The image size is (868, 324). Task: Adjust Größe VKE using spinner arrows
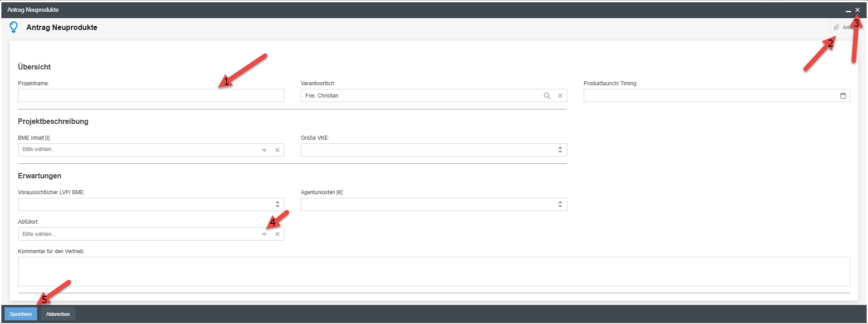click(x=560, y=150)
